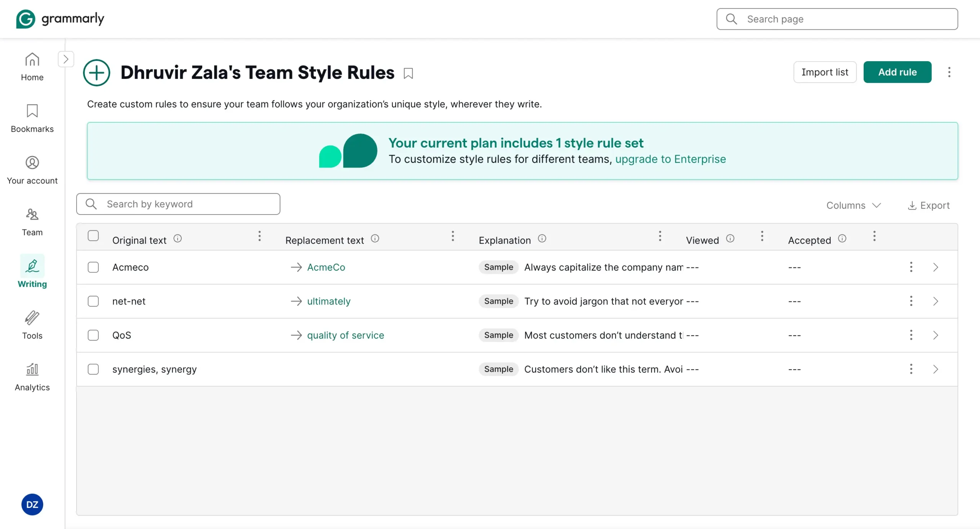This screenshot has height=529, width=980.
Task: Click 'Most customers don't understand' explanation
Action: (604, 335)
